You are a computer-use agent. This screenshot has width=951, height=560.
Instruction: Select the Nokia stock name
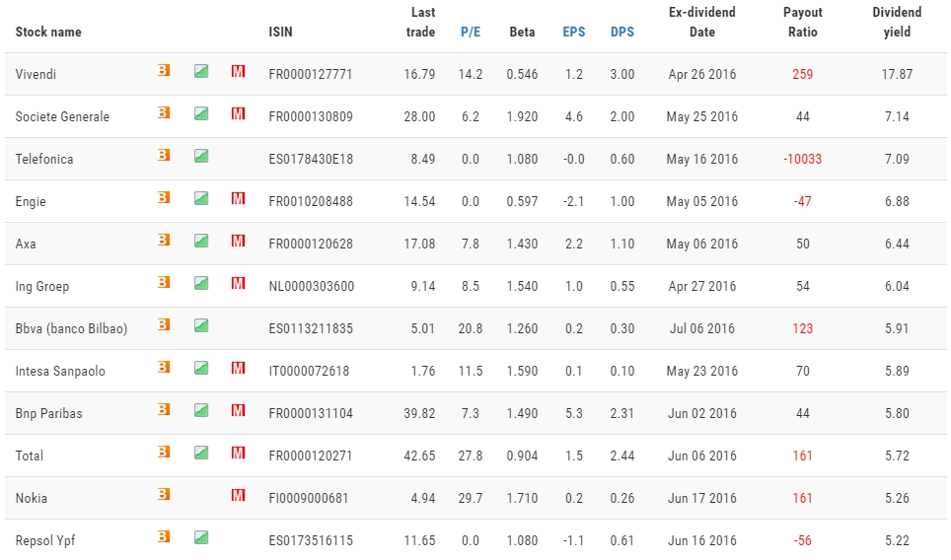click(x=31, y=499)
